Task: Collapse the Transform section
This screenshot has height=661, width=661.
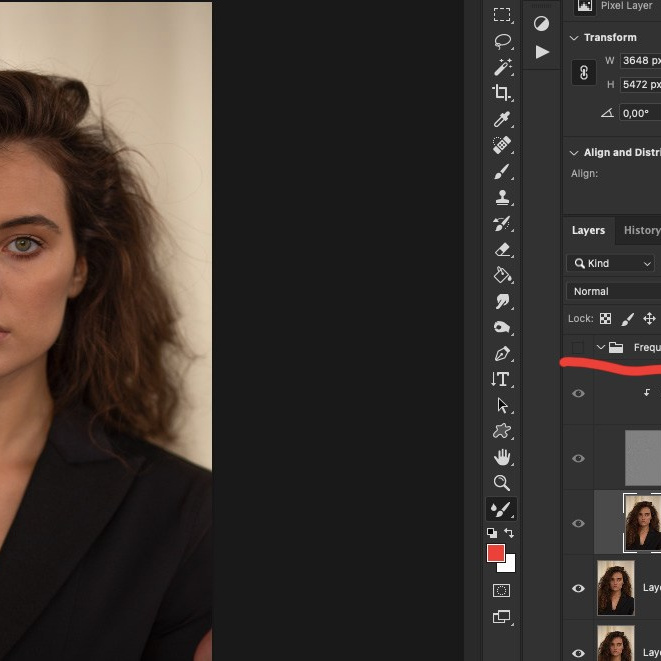Action: pos(573,38)
